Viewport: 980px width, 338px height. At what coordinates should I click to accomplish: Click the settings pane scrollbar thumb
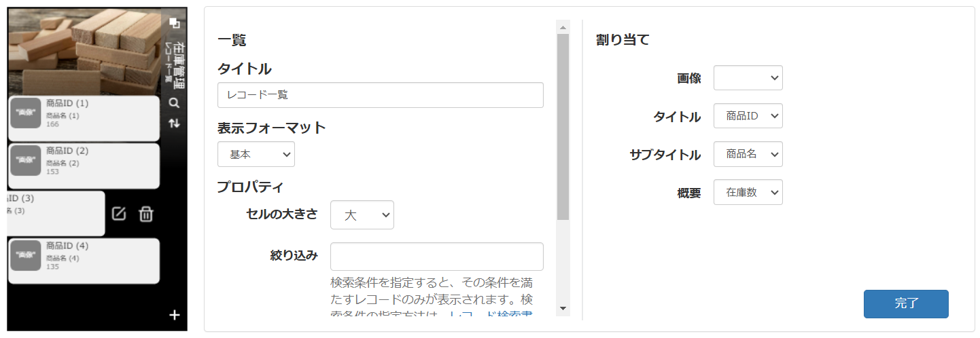563,127
